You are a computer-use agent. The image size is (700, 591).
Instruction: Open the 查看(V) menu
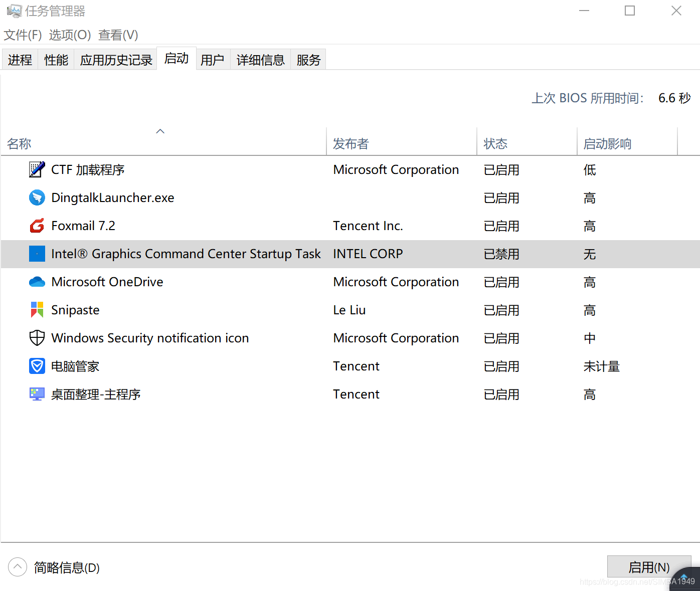pos(118,35)
